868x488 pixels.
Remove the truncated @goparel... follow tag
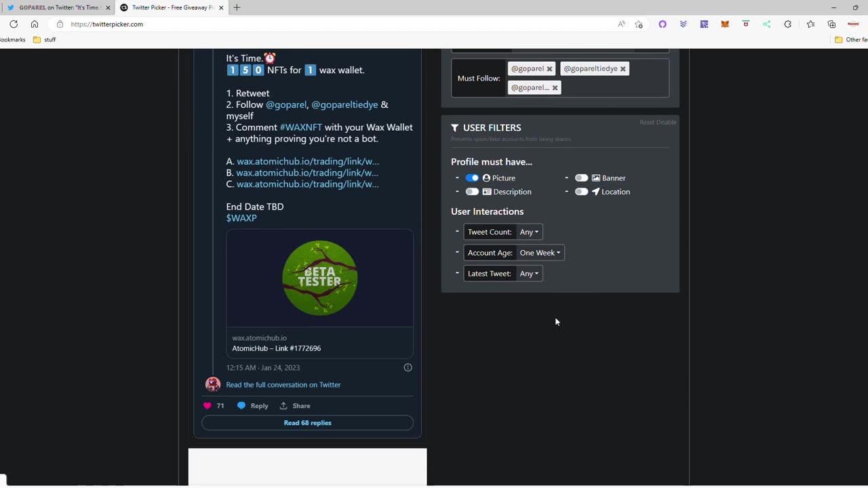coord(555,87)
